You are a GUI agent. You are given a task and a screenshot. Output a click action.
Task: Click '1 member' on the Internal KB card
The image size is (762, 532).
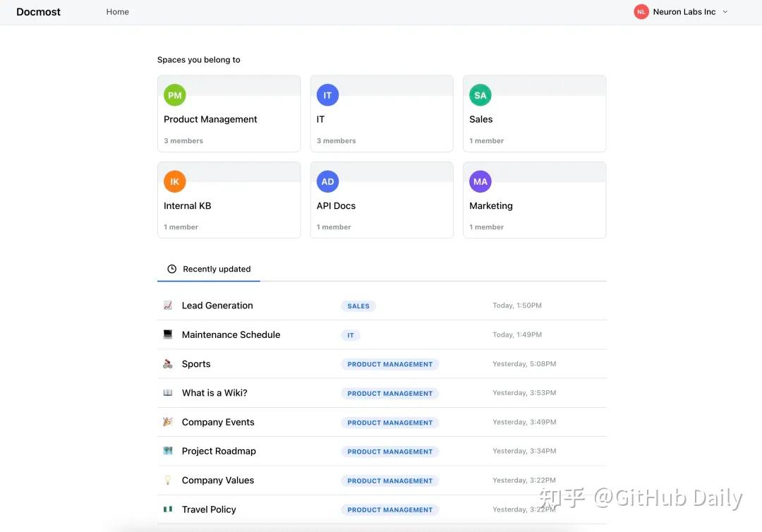181,227
